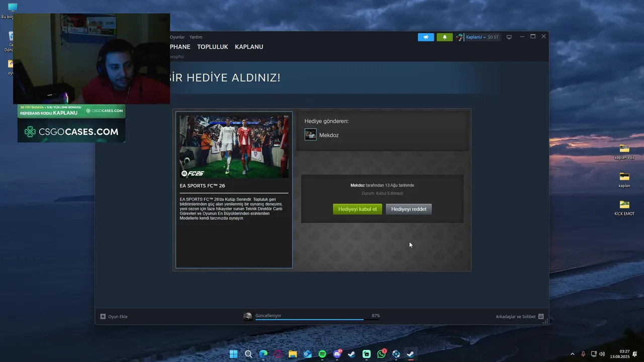The height and width of the screenshot is (362, 644).
Task: Switch Steam to Big Picture mode
Action: point(509,37)
